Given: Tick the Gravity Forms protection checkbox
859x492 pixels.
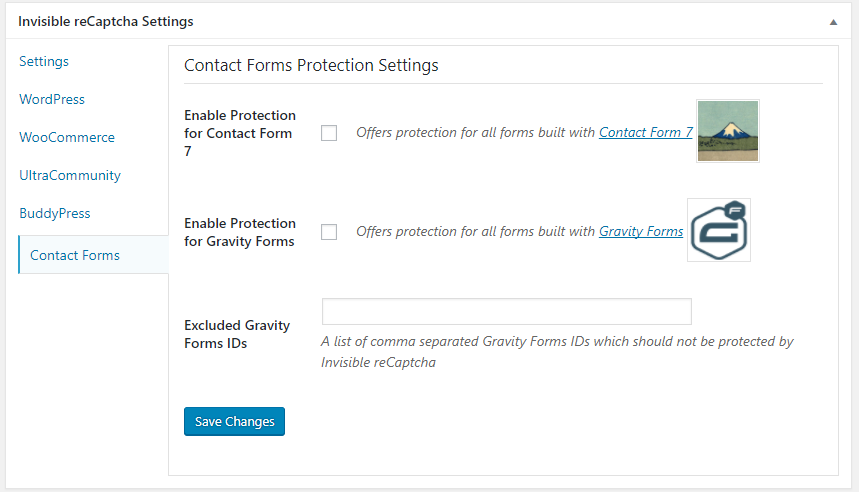Looking at the screenshot, I should 329,232.
